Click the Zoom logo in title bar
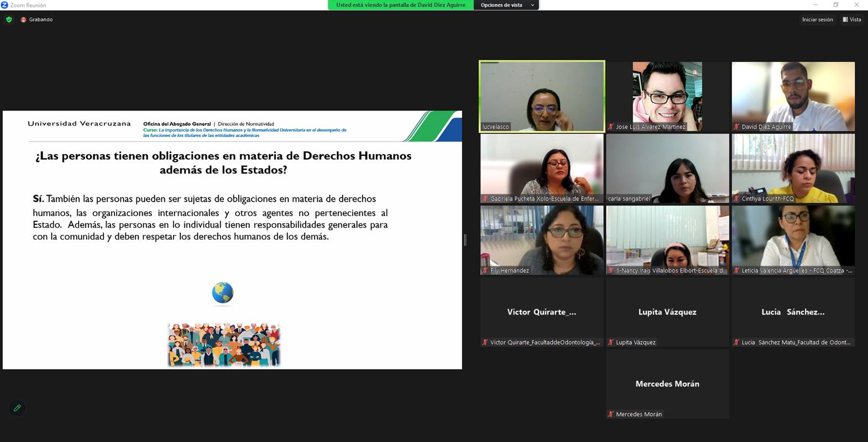This screenshot has width=868, height=442. 5,5
